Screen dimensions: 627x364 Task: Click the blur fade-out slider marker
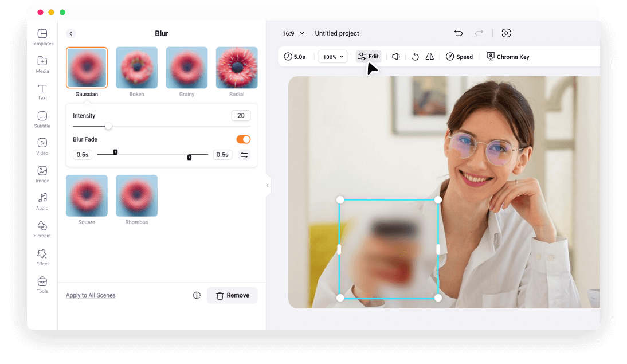click(189, 157)
